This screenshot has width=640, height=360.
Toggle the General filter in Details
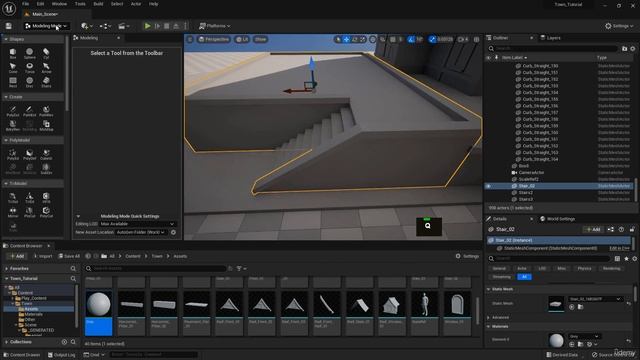pyautogui.click(x=499, y=269)
